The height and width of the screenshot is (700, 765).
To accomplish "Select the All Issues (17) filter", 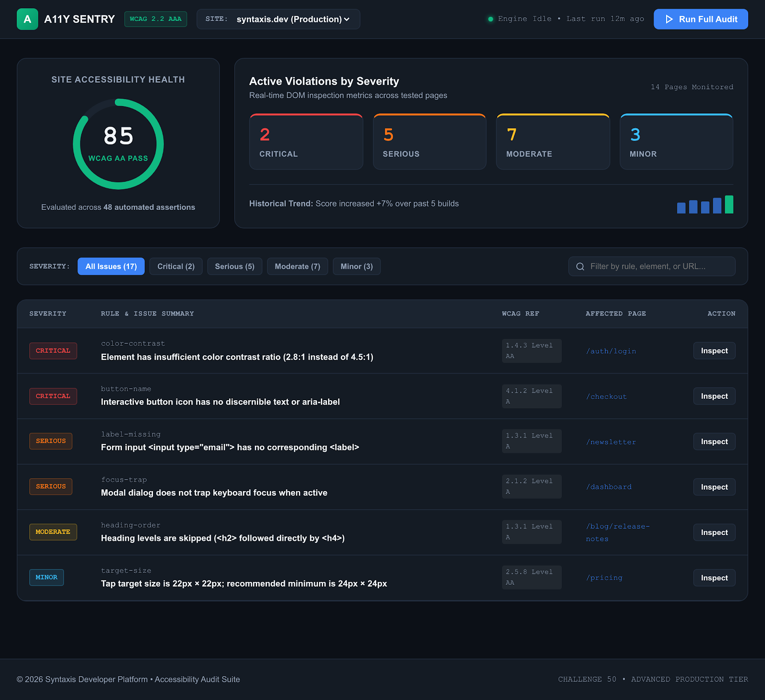I will click(x=111, y=267).
